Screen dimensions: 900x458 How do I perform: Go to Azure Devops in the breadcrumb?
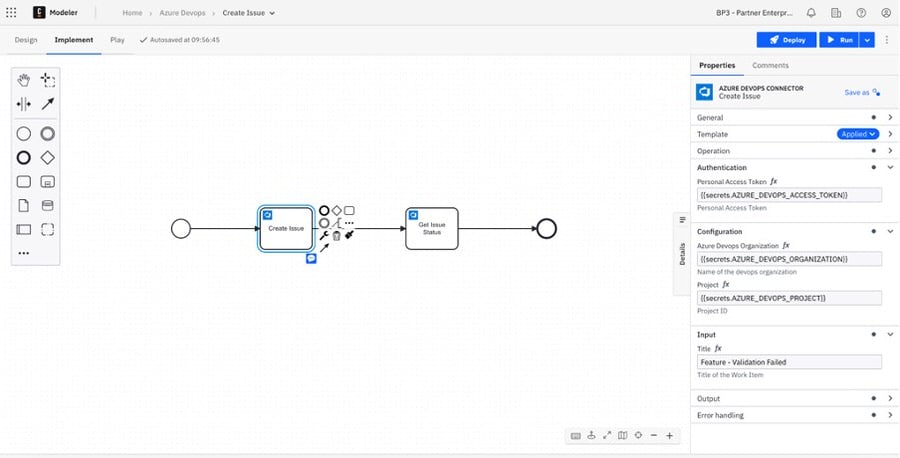point(183,13)
